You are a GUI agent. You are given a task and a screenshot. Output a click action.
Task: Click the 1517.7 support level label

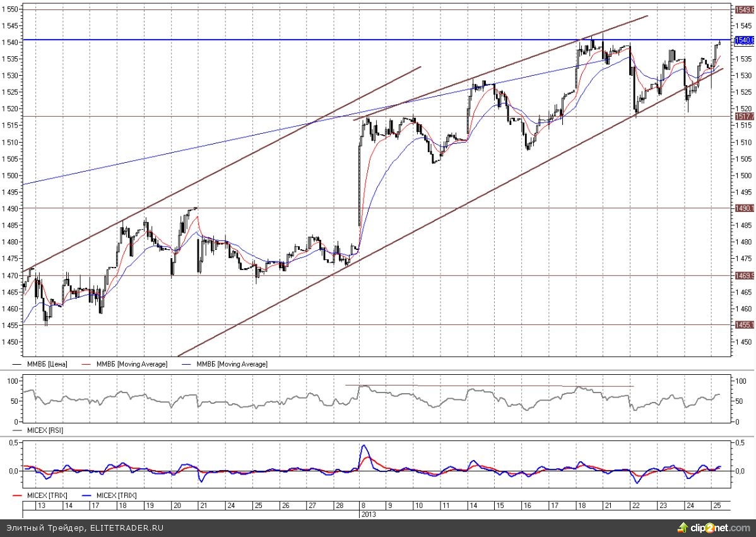point(742,116)
